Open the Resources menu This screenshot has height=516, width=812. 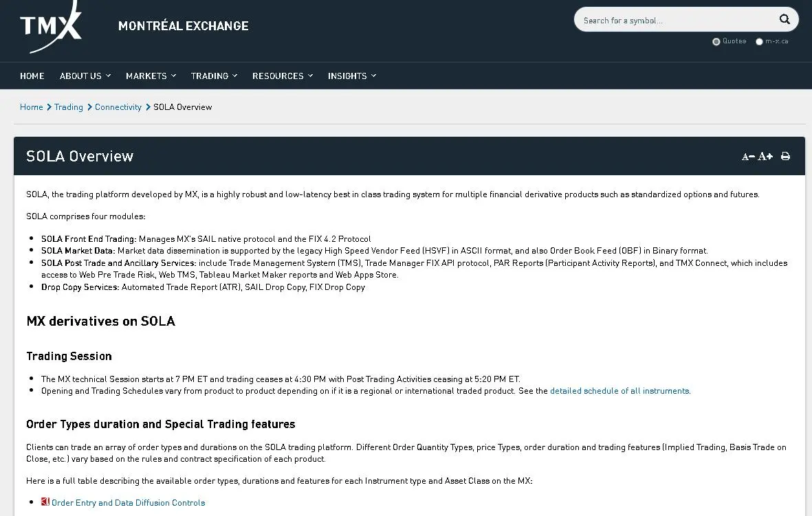tap(278, 76)
